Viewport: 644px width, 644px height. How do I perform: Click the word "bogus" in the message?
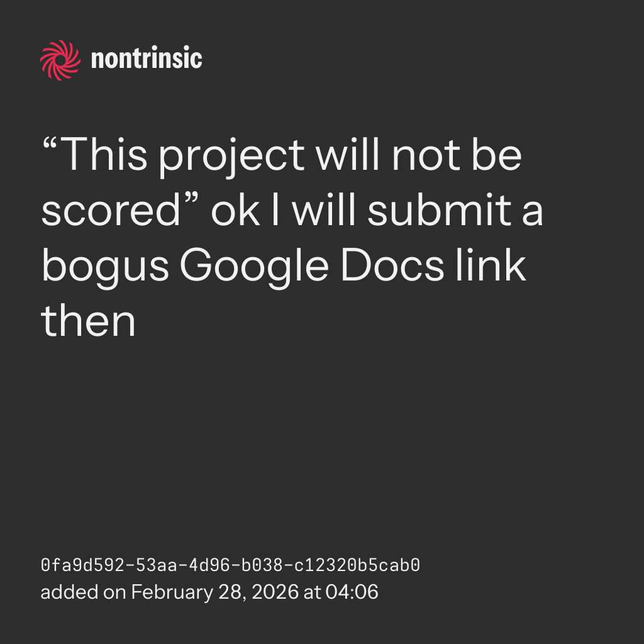[x=105, y=267]
